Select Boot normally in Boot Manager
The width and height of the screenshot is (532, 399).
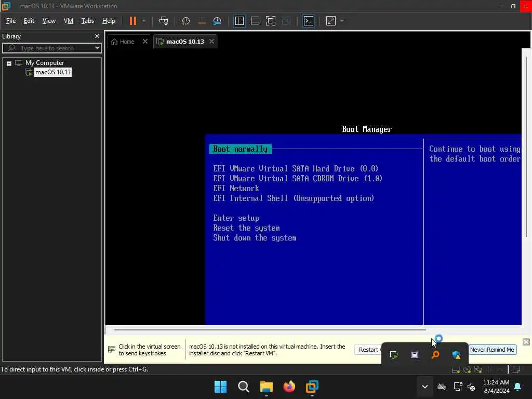coord(240,149)
